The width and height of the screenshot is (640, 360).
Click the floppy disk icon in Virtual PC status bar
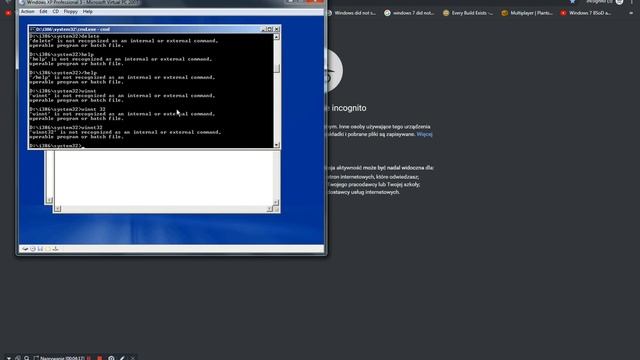pos(40,249)
